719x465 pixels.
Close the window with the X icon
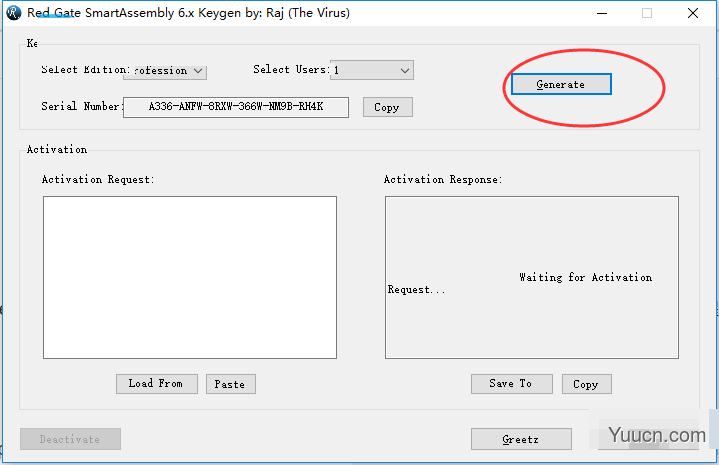tap(692, 13)
